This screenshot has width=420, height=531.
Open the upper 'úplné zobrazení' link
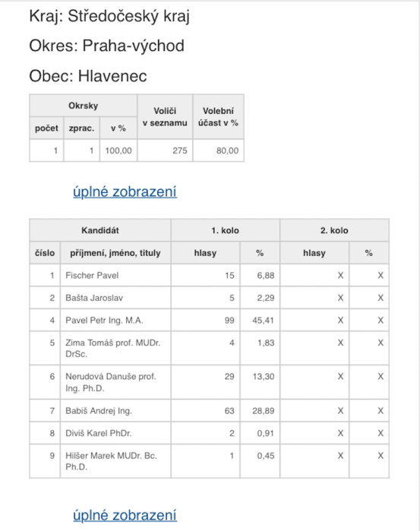(x=125, y=191)
